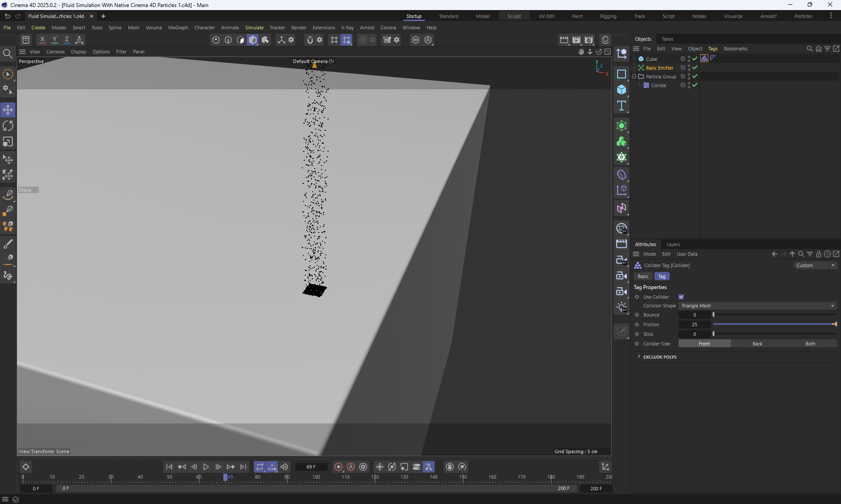Click the Record Active Objects button
Viewport: 841px width, 504px height.
(x=338, y=467)
